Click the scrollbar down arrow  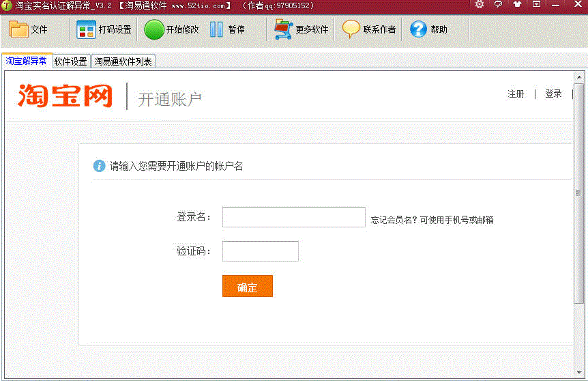[579, 372]
